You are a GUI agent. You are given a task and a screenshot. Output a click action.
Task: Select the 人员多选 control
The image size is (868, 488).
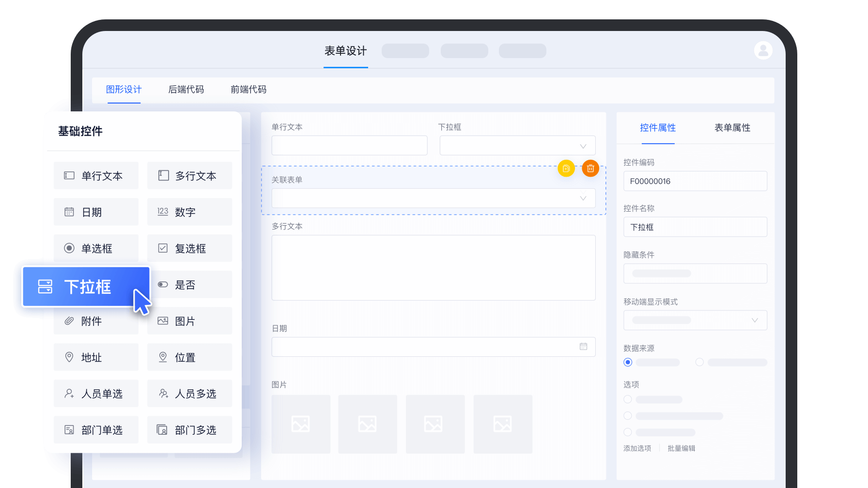coord(189,394)
